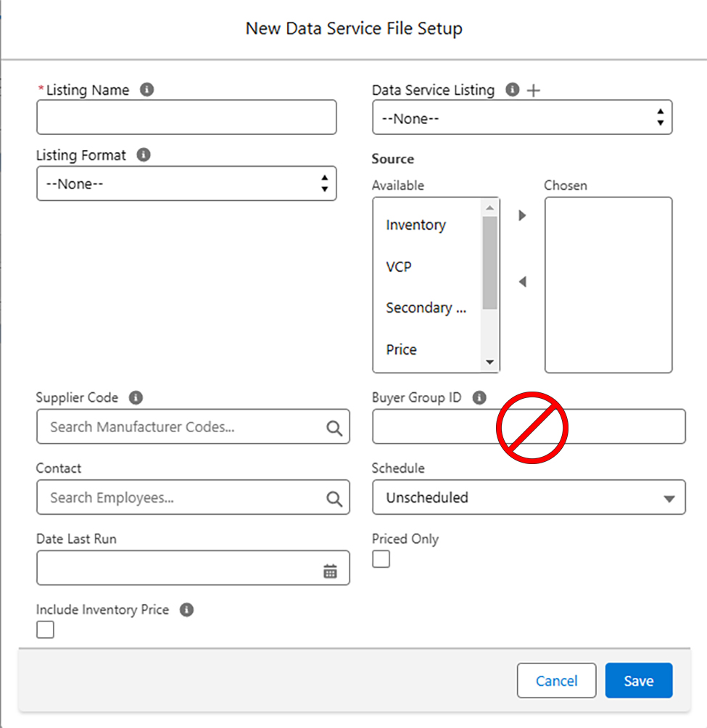Click the Available list scroll up arrow

coord(489,207)
